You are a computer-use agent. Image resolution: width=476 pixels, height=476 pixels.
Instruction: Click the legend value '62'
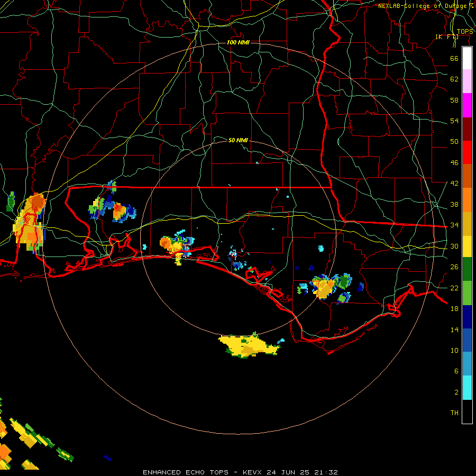click(x=454, y=79)
